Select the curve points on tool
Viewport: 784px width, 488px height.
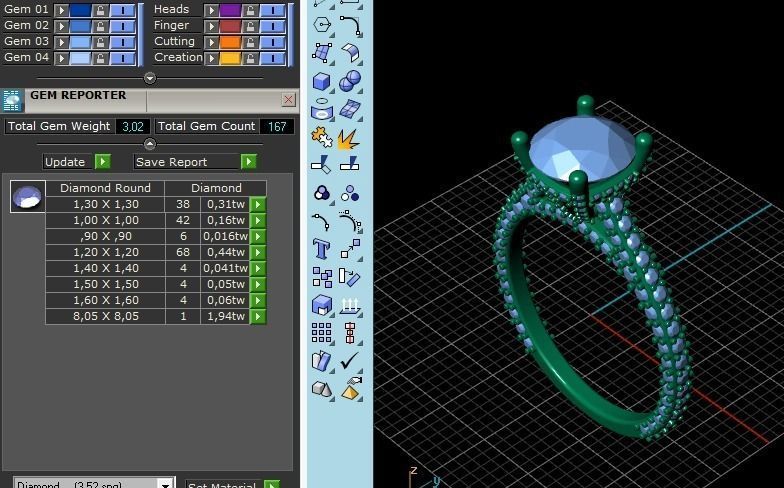click(x=350, y=220)
